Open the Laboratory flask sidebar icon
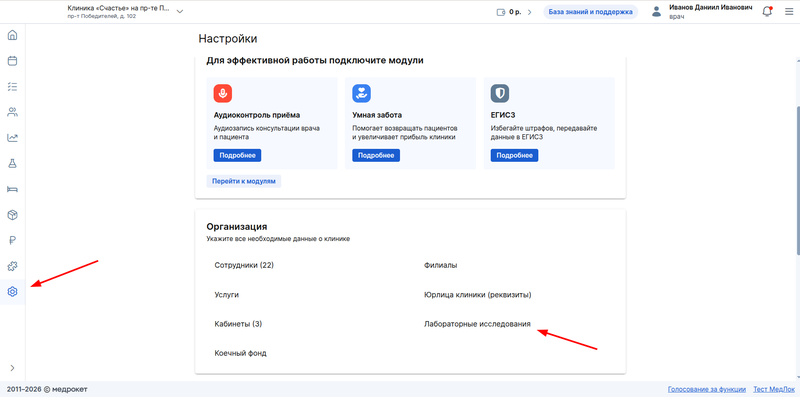Screen dimensions: 800x397 coord(12,163)
